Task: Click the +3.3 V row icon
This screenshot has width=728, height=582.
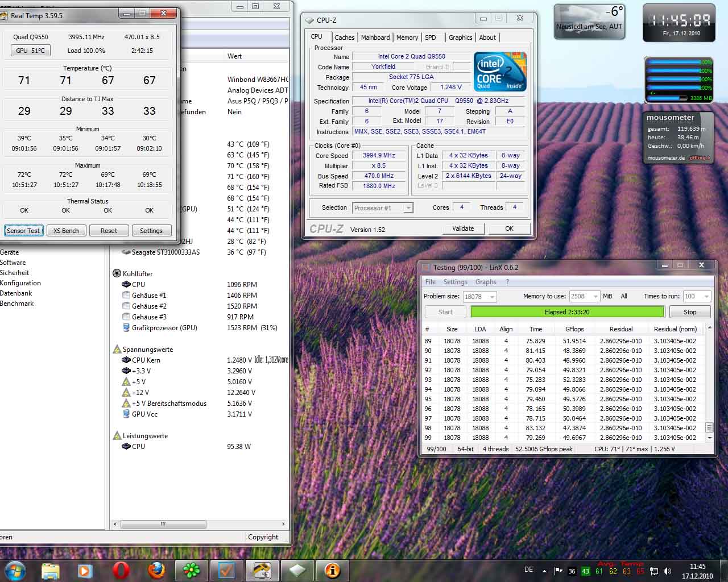Action: [x=126, y=371]
